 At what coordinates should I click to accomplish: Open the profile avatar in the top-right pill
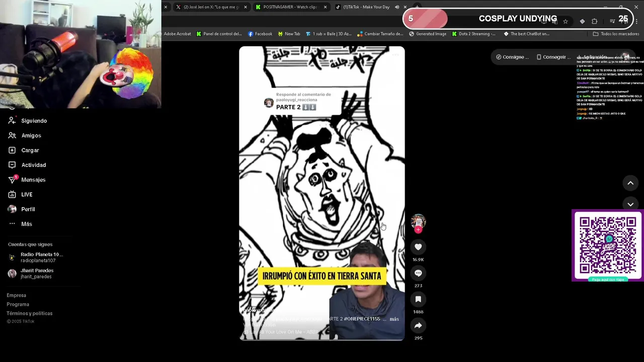coord(625,57)
